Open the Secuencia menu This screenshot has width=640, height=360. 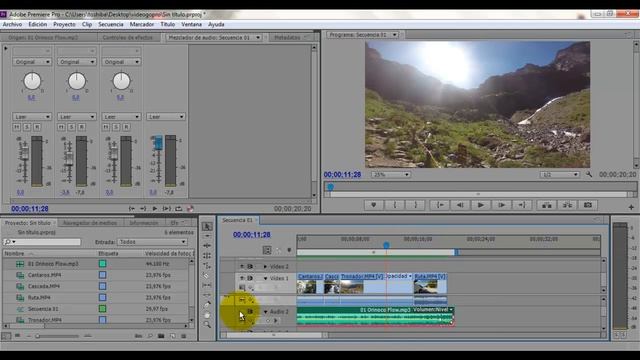coord(111,24)
